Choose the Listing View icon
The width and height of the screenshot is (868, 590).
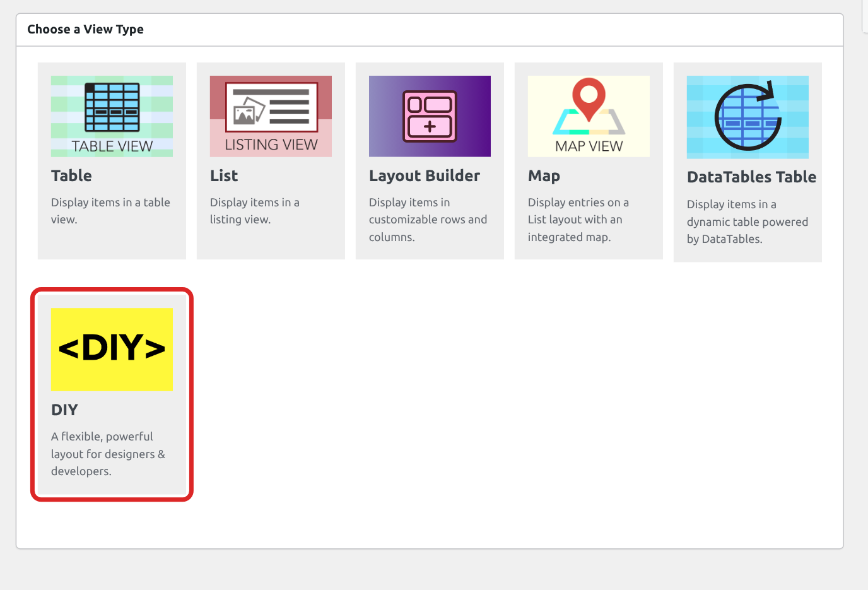[x=271, y=116]
